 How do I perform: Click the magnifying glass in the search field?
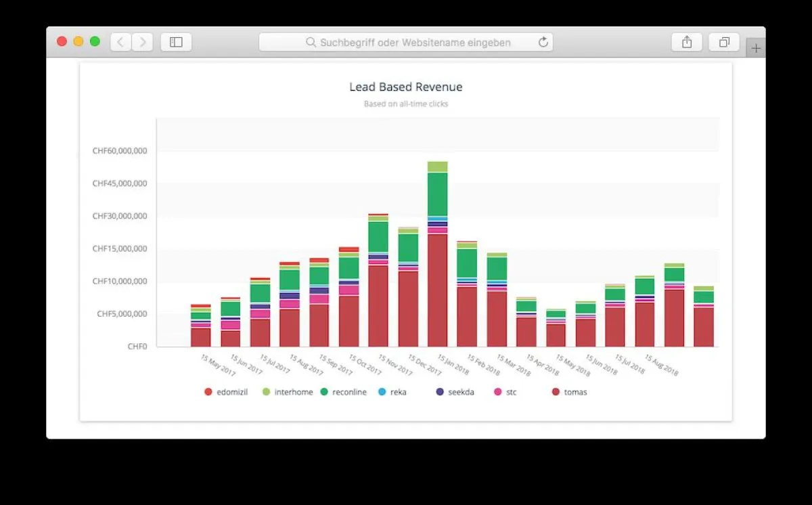311,42
